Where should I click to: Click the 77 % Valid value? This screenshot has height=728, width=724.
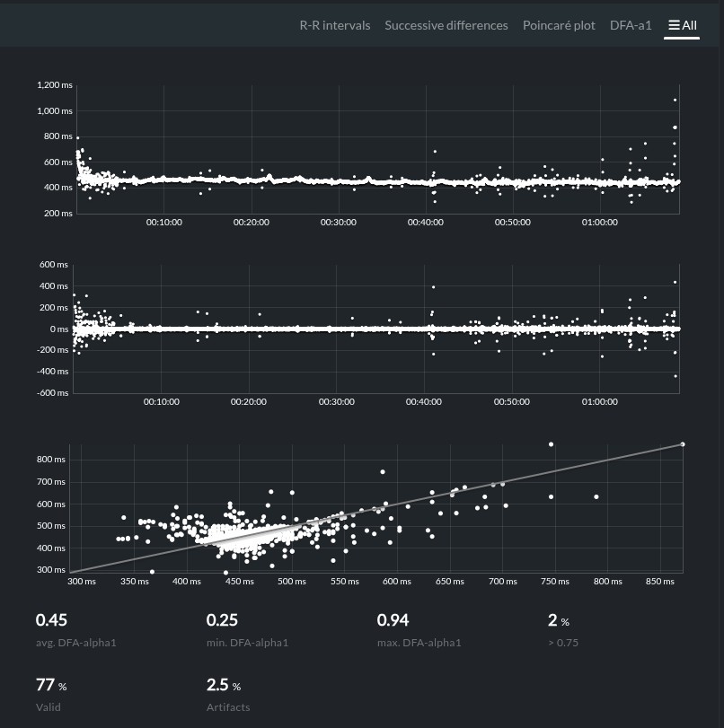(x=51, y=685)
